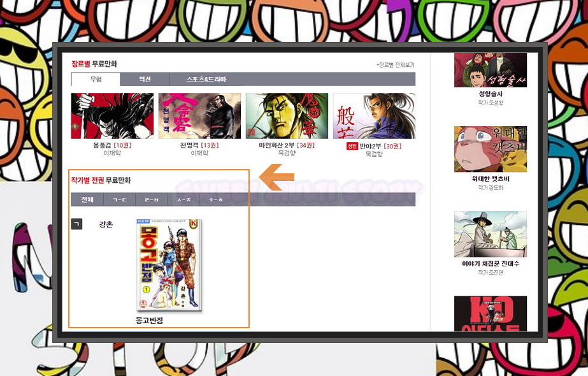The height and width of the screenshot is (376, 588).
Task: Open the 천명객 comic thumbnail
Action: (199, 116)
